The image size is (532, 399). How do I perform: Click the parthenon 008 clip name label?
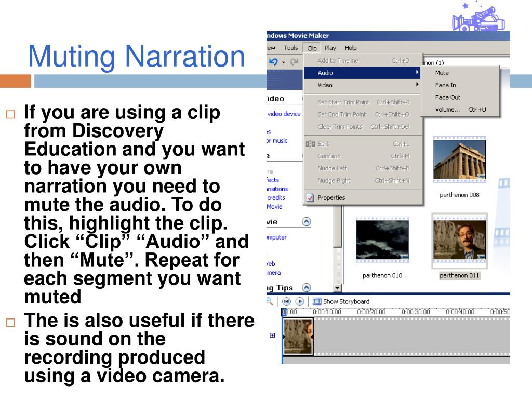459,195
